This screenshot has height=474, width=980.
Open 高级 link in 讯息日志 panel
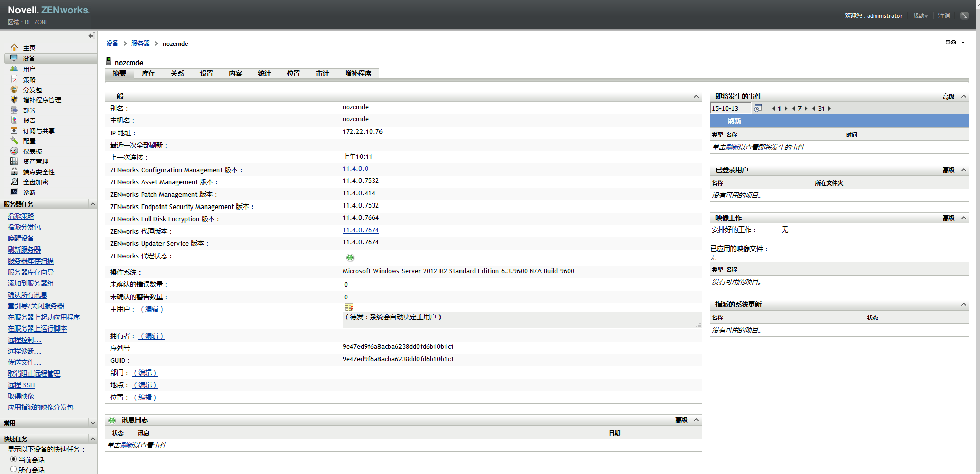pos(682,420)
